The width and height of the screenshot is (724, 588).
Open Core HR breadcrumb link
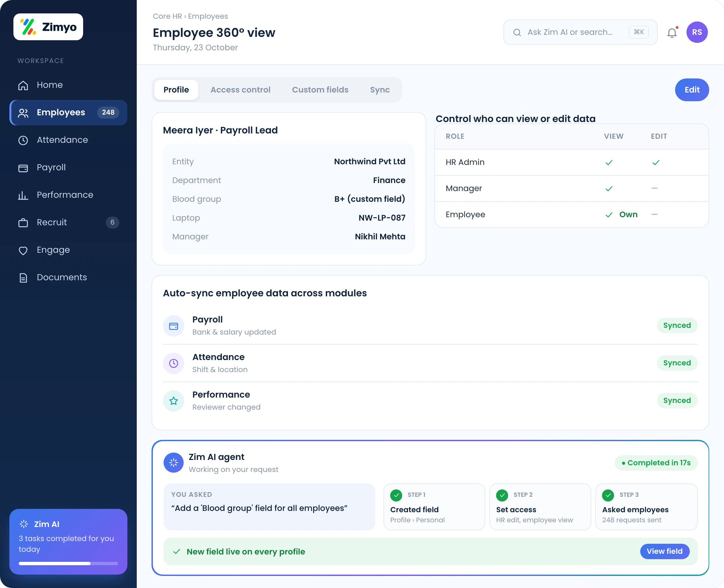pos(167,16)
